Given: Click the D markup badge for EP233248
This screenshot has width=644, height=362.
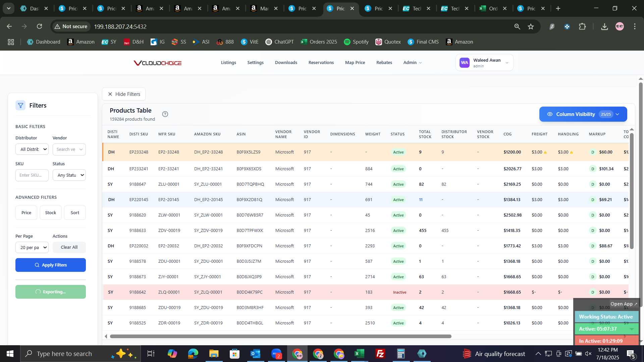Looking at the screenshot, I should pyautogui.click(x=593, y=152).
